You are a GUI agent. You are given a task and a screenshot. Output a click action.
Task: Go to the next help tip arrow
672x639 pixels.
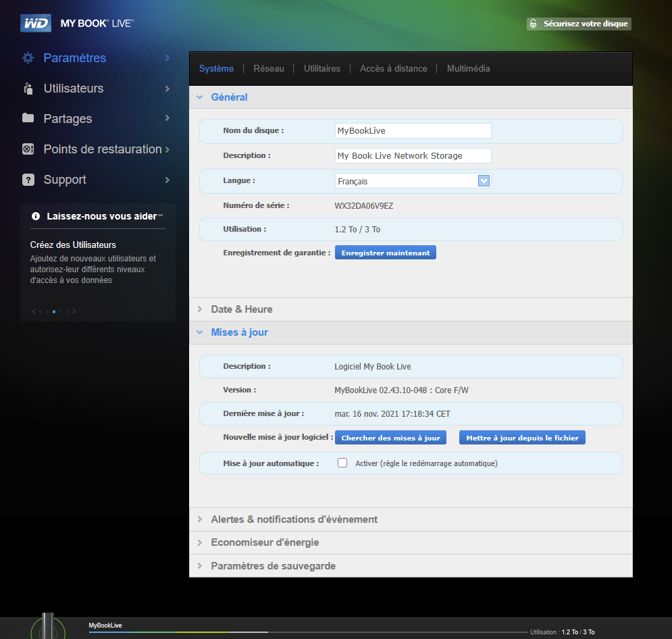pos(74,311)
